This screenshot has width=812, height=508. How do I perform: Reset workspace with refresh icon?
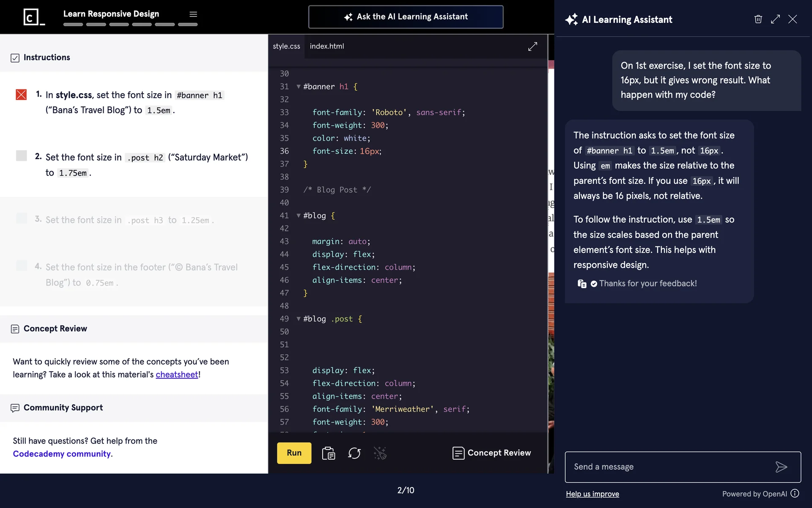point(354,453)
